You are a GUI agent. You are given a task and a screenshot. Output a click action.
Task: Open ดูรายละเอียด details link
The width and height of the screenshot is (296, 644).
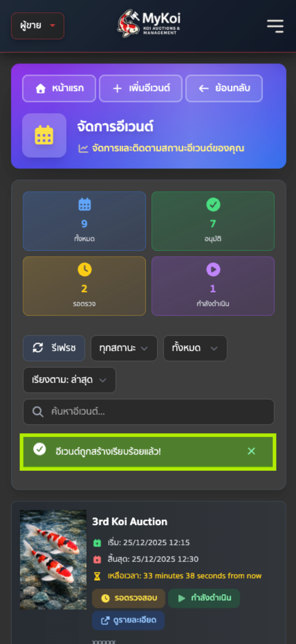click(x=128, y=620)
